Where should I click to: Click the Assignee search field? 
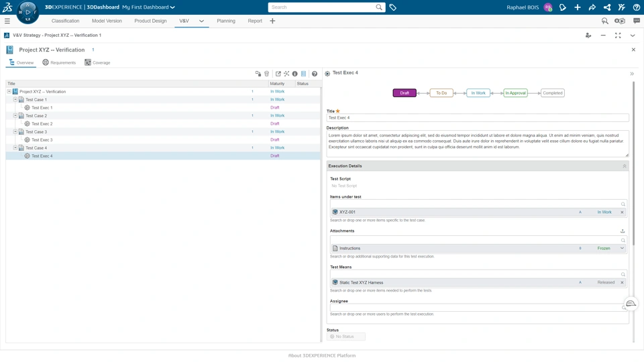(x=478, y=308)
